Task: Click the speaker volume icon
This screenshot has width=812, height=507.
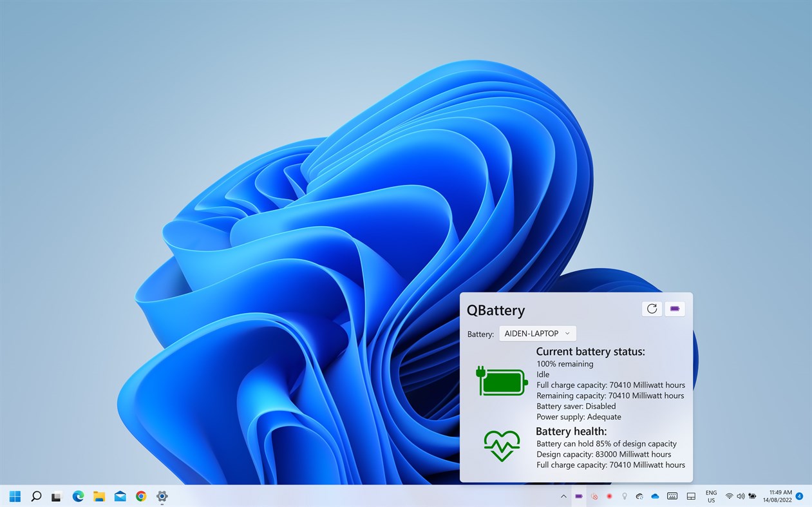Action: point(742,496)
